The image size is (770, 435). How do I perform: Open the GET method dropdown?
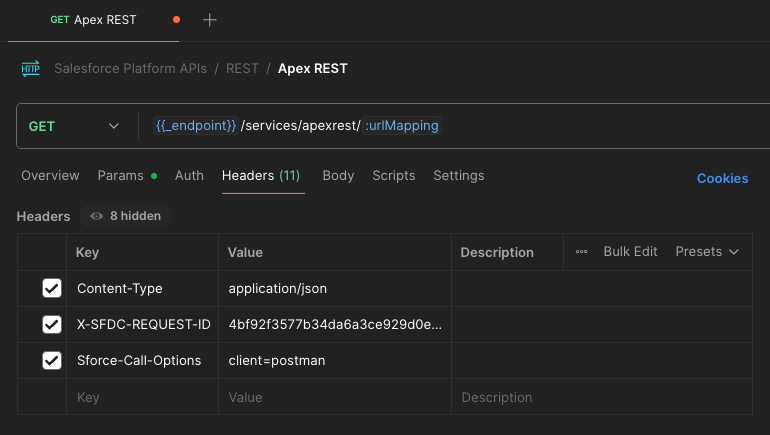pyautogui.click(x=74, y=126)
